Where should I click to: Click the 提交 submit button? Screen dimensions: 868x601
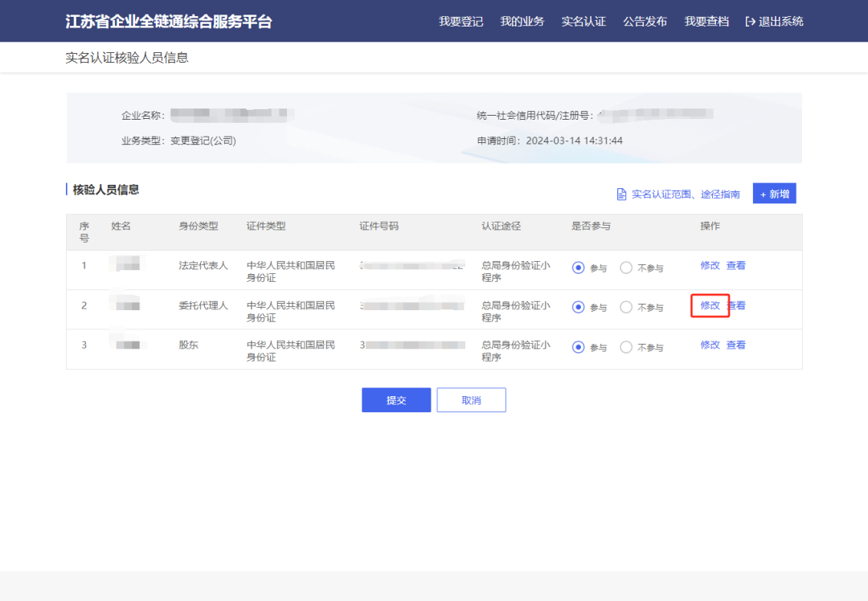point(396,399)
